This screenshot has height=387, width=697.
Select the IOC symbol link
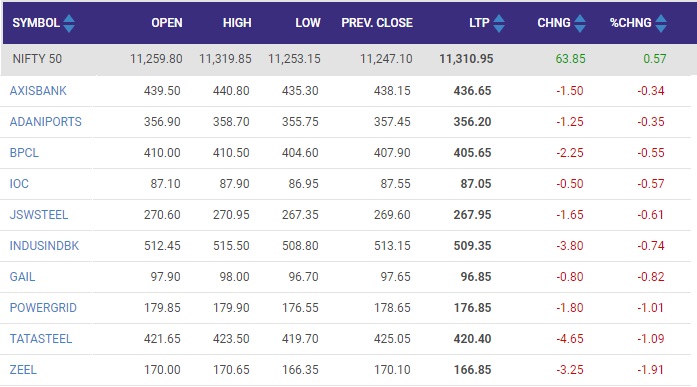(x=19, y=184)
